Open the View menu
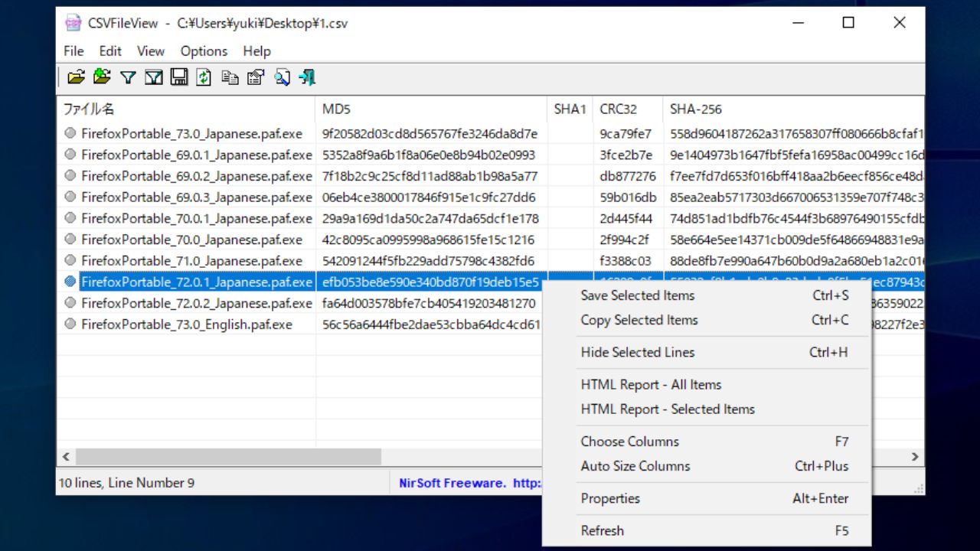The height and width of the screenshot is (551, 980). coord(151,51)
